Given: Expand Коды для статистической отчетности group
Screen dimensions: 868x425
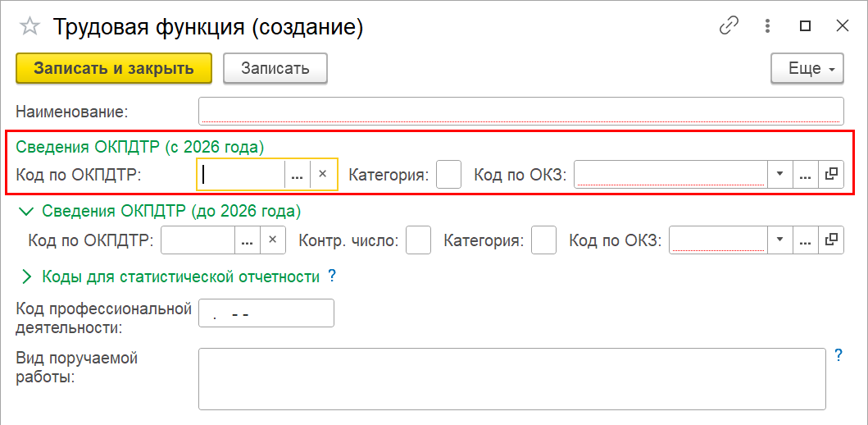Looking at the screenshot, I should [27, 276].
